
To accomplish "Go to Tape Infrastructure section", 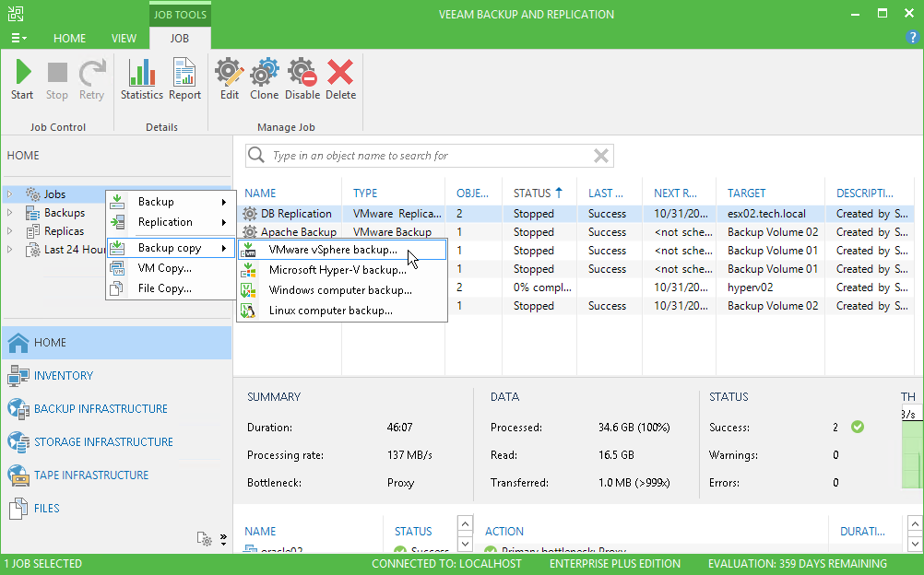I will click(x=91, y=475).
